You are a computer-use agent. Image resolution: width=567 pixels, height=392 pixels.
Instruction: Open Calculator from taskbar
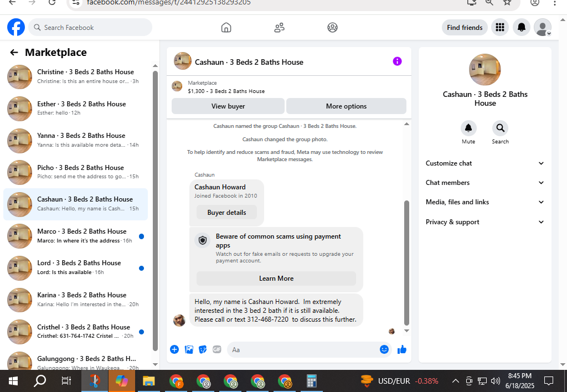coord(312,381)
